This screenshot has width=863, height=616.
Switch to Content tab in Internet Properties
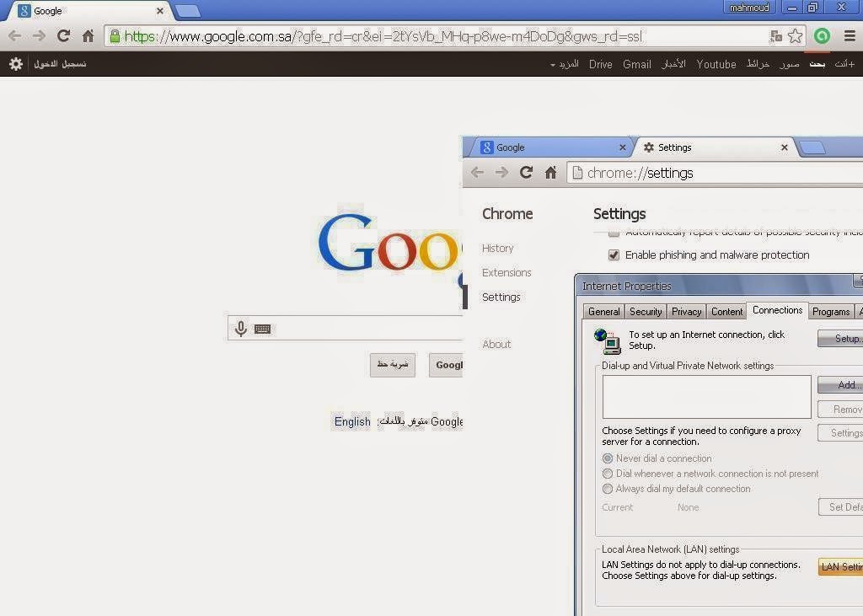(726, 312)
